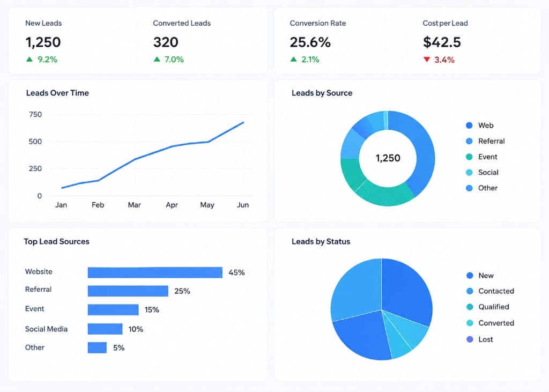Click the 45% value next to Website
The image size is (549, 392).
coord(236,272)
